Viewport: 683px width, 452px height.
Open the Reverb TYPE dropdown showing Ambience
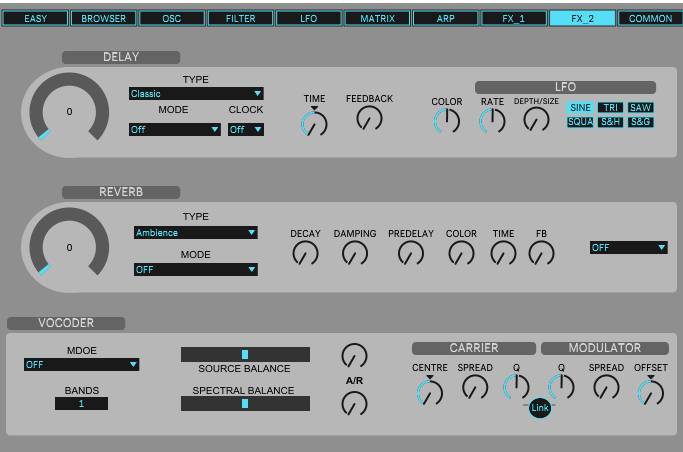(x=196, y=233)
